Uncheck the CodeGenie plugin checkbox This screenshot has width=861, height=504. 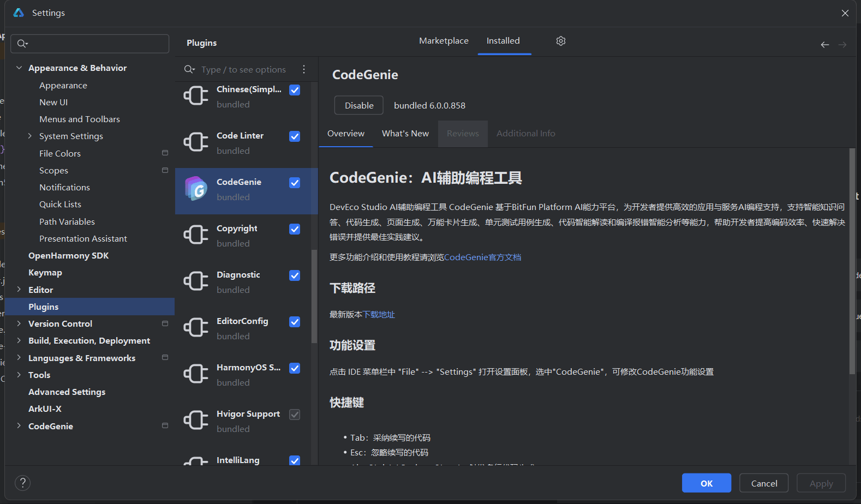tap(295, 183)
